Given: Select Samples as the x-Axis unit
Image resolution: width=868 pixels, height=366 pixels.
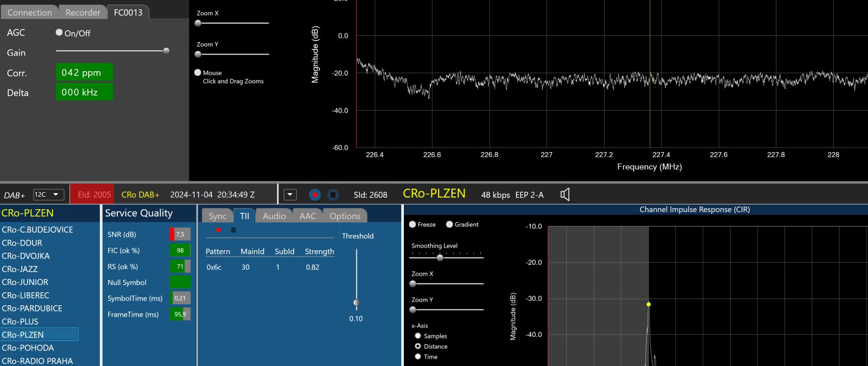Looking at the screenshot, I should click(x=418, y=336).
